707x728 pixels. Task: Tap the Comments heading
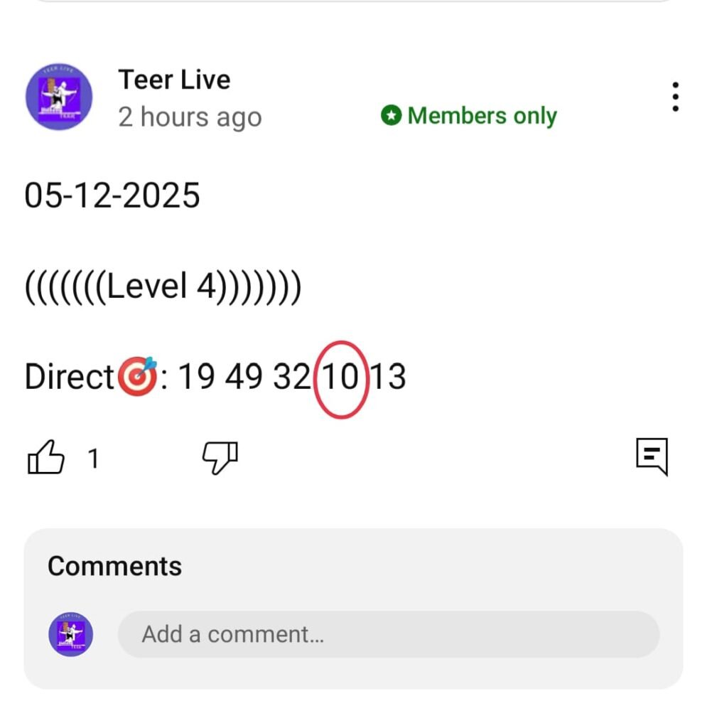114,566
